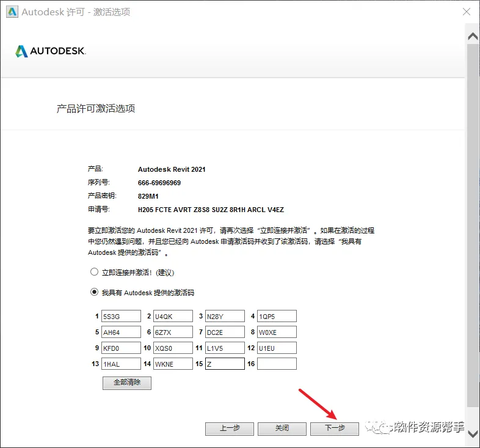
Task: Click activation code field 5 containing AH64
Action: (x=122, y=332)
